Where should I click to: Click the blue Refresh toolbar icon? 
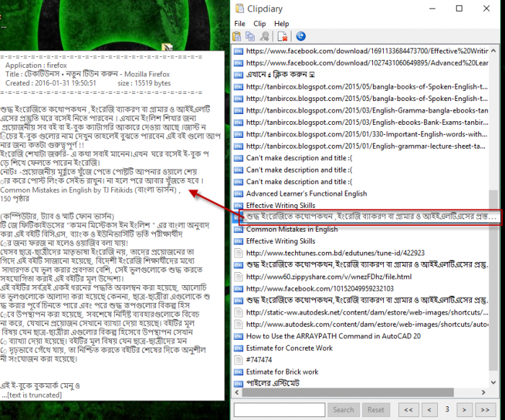coord(301,36)
